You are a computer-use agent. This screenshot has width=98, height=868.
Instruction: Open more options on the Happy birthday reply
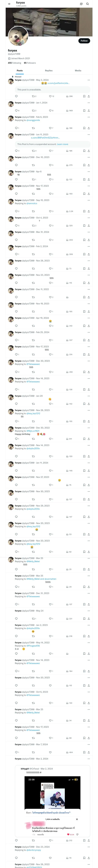[89, 428]
